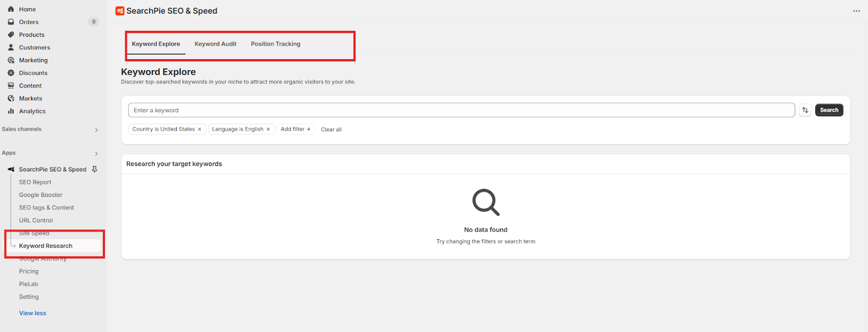The height and width of the screenshot is (332, 868).
Task: Click the pin icon beside SearchPie SEO & Speed
Action: tap(94, 169)
